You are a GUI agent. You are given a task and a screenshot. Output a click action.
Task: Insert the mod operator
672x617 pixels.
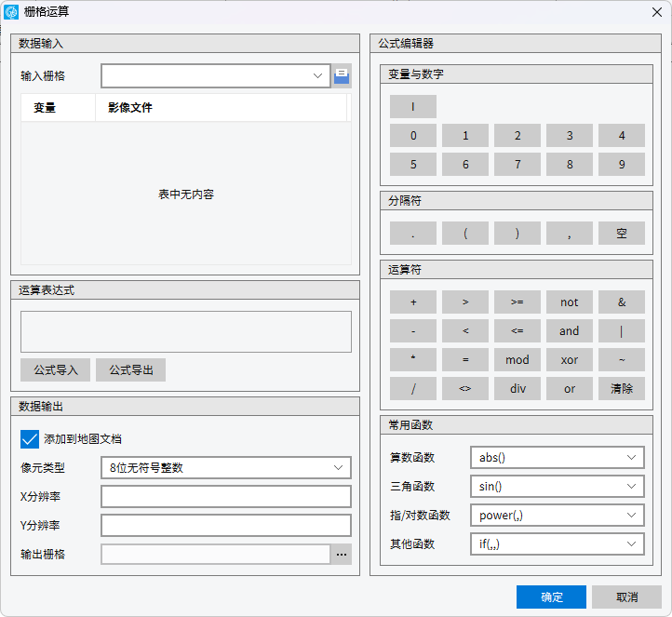pyautogui.click(x=517, y=360)
